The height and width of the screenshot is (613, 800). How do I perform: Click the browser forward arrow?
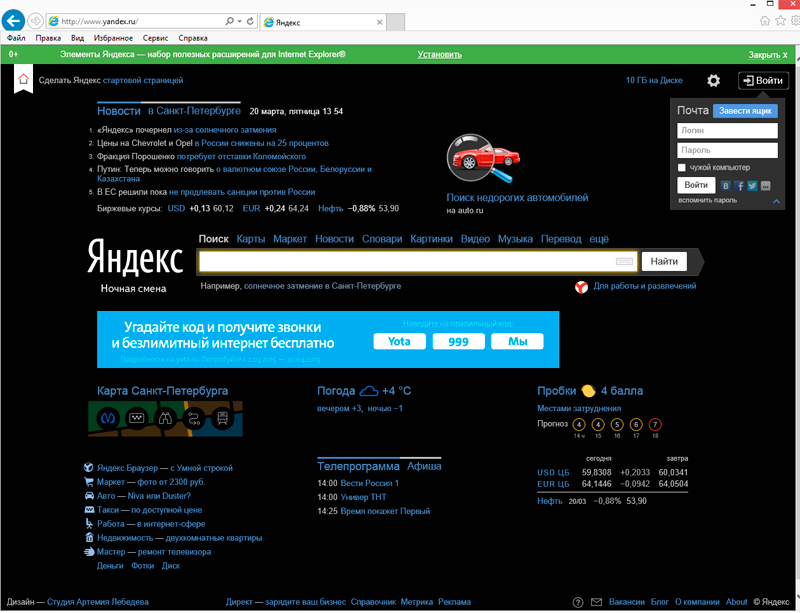35,21
